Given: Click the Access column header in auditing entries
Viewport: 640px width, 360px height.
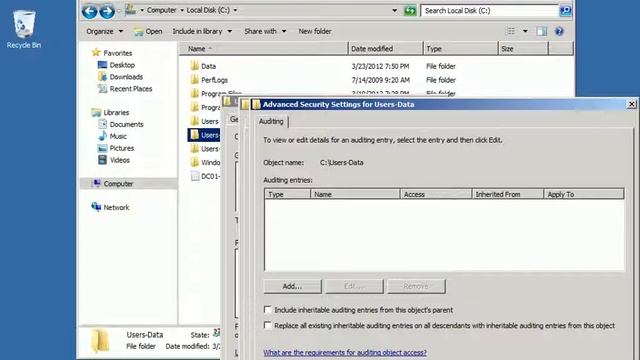Looking at the screenshot, I should pyautogui.click(x=436, y=194).
